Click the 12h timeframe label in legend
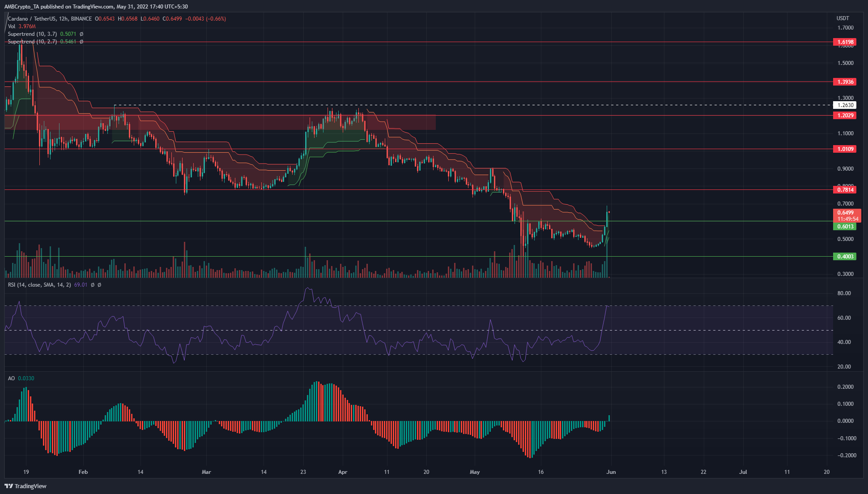Screen dimensions: 868x494 tap(64, 19)
